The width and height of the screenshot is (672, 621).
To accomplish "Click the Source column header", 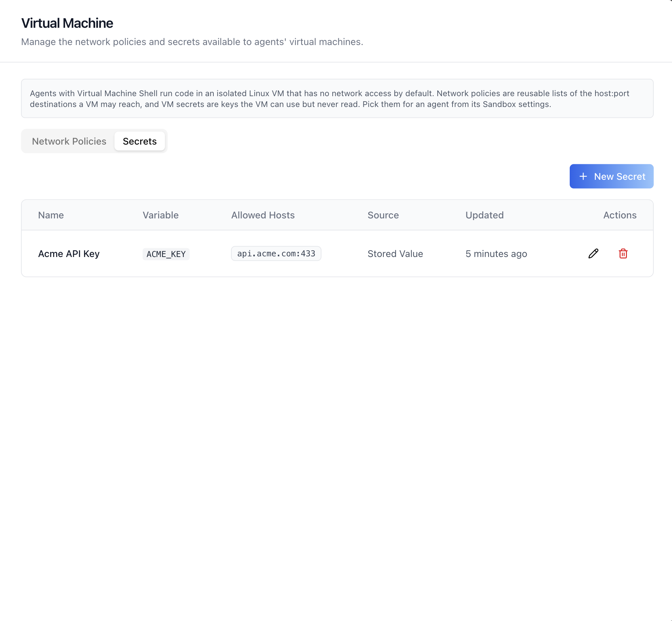I will click(383, 215).
